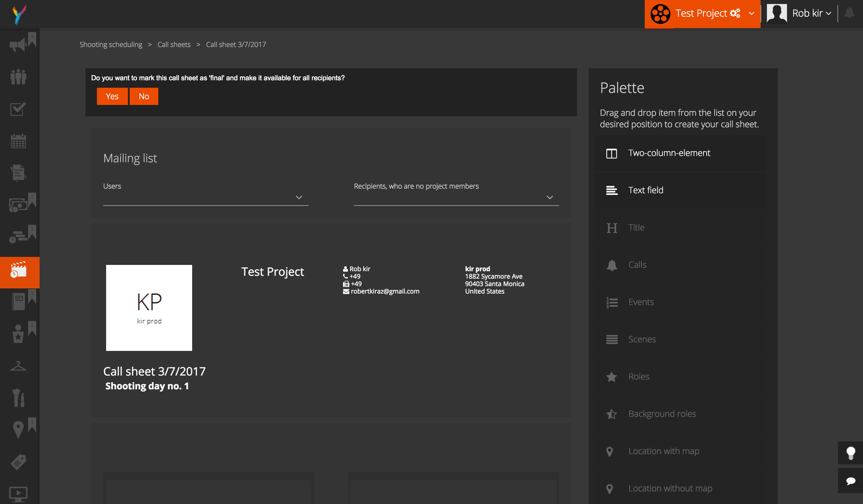Go to Shooting scheduling breadcrumb
This screenshot has height=504, width=863.
click(111, 44)
